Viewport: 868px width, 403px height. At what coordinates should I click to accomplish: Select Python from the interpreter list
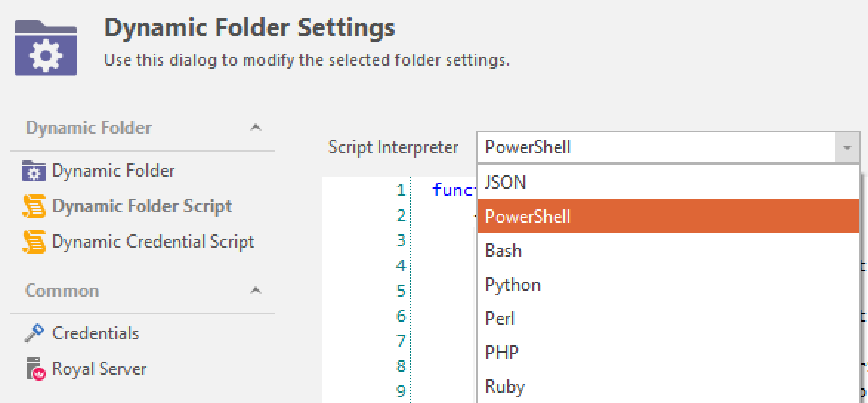[x=512, y=285]
